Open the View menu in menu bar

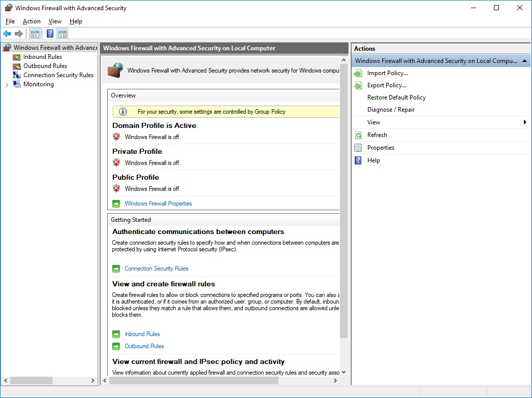point(55,21)
